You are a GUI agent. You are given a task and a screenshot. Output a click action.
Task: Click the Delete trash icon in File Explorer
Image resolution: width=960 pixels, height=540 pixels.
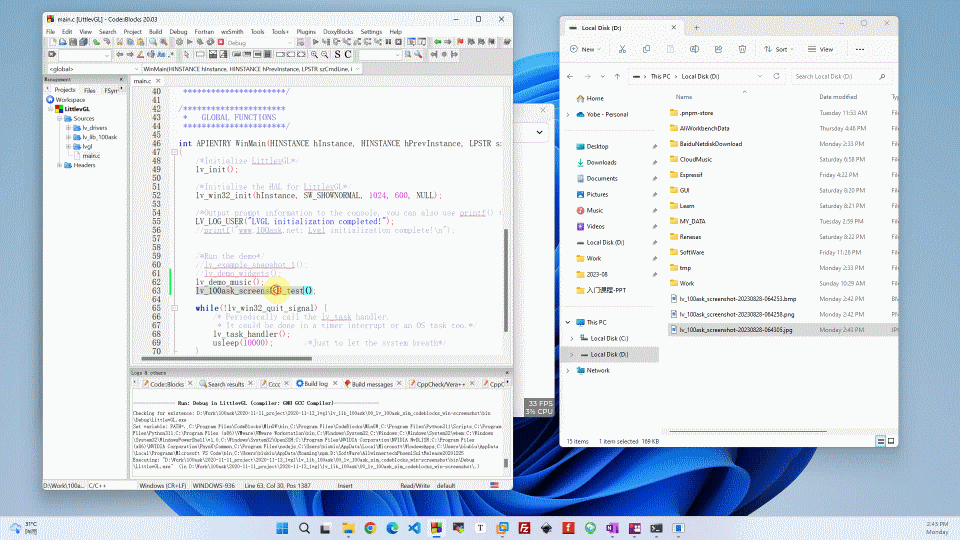tap(742, 49)
